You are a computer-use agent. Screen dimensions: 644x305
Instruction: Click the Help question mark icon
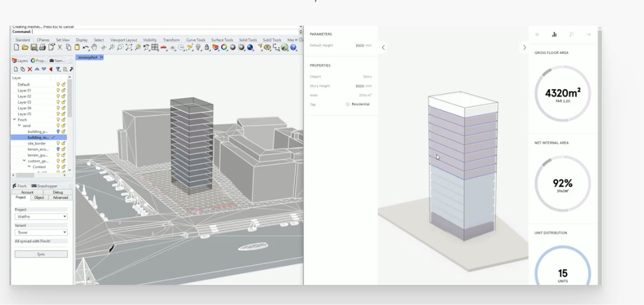pos(294,47)
